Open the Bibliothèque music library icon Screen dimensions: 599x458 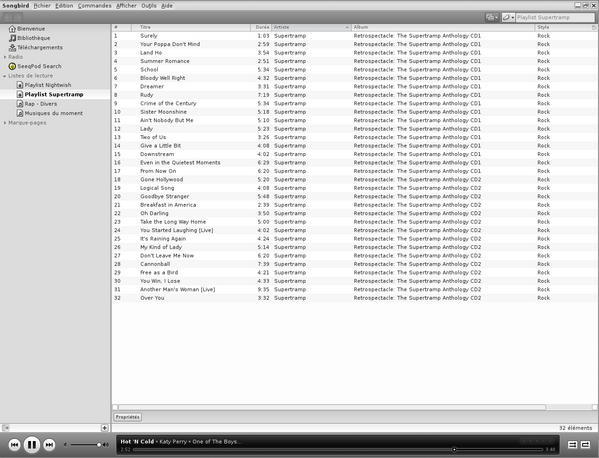point(12,38)
